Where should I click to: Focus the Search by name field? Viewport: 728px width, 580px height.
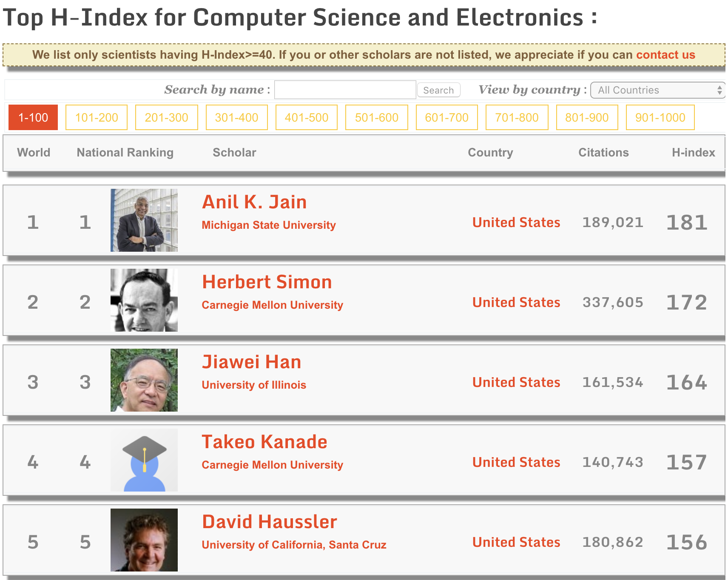345,90
